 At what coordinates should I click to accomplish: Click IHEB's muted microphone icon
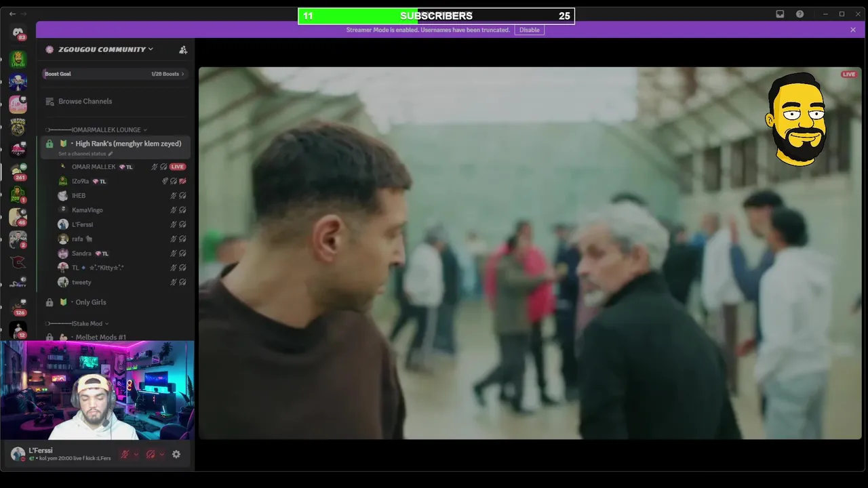click(x=174, y=196)
